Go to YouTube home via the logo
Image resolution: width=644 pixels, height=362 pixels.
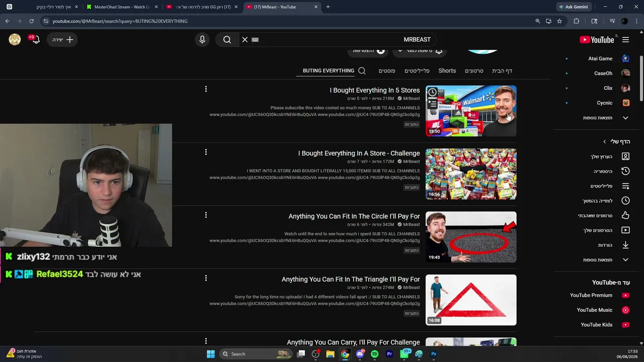click(x=597, y=40)
